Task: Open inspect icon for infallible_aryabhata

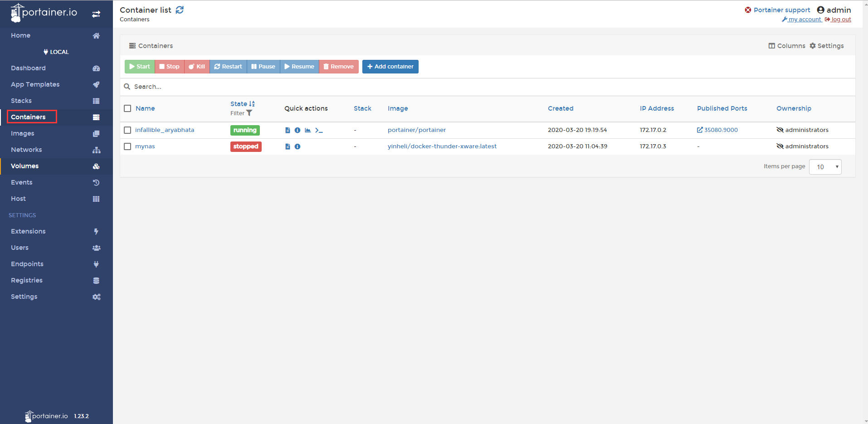Action: click(x=297, y=130)
